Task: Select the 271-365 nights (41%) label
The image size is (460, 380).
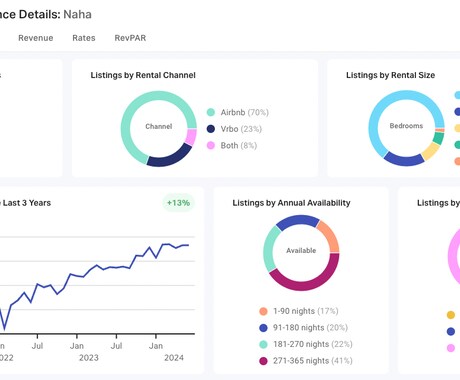Action: 313,361
